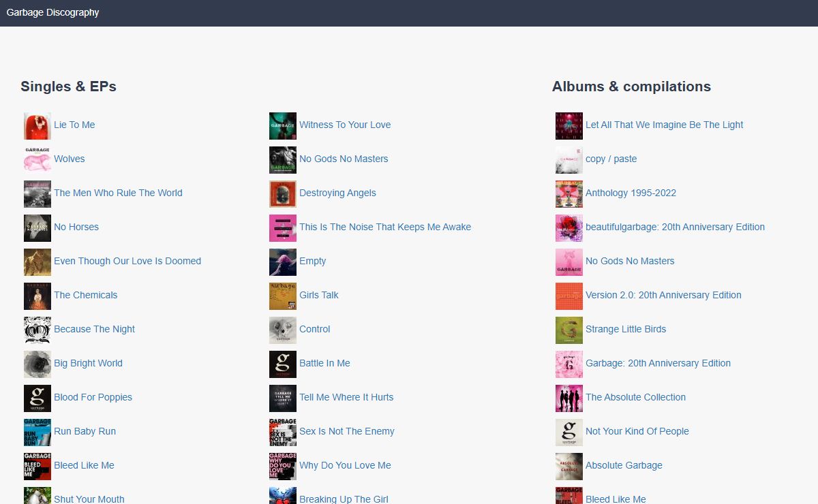
Task: Click the No Horses cover thumbnail
Action: click(x=37, y=228)
